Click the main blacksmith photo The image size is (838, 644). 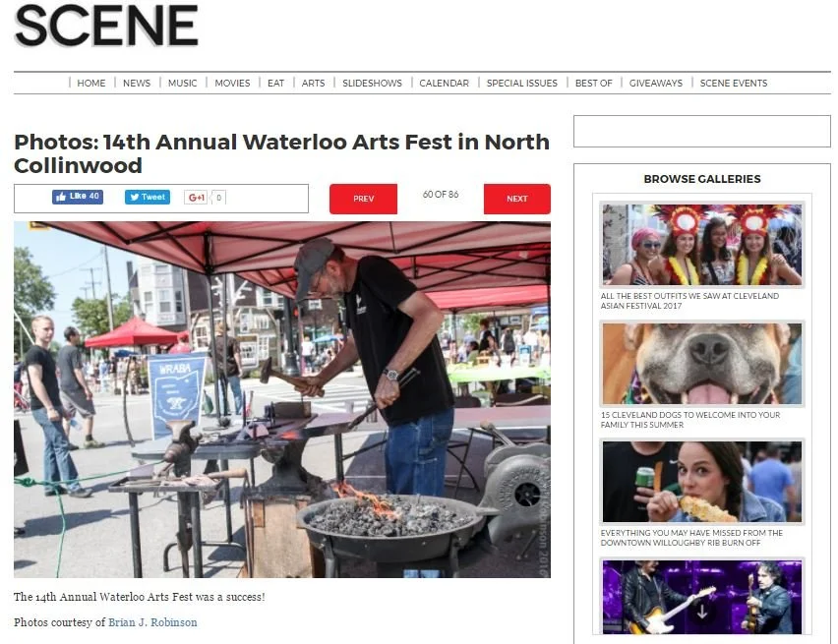(x=282, y=399)
